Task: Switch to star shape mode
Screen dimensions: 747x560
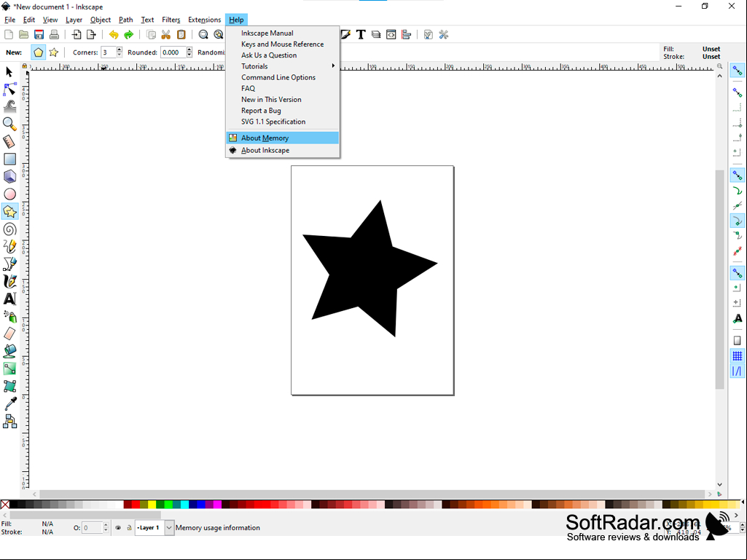Action: 54,52
